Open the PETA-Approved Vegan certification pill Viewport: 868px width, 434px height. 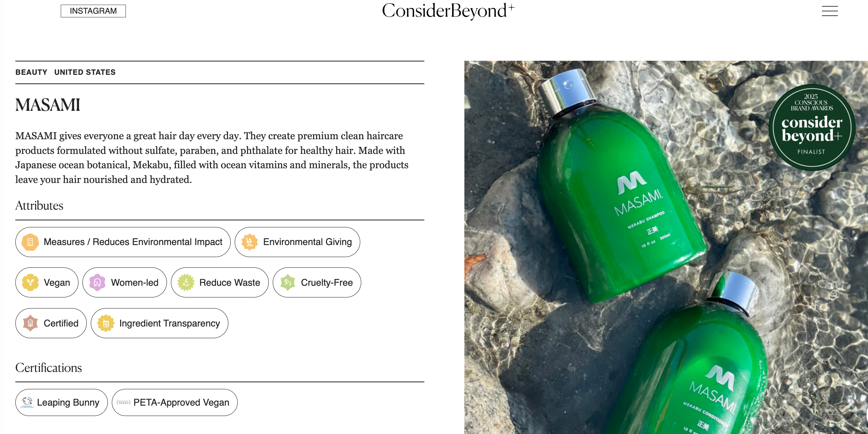175,402
